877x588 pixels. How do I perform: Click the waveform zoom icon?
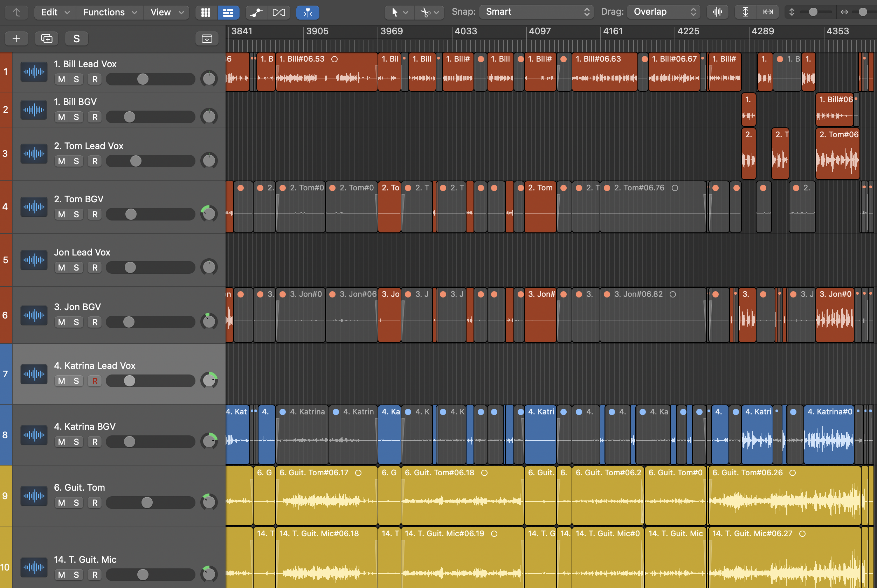point(717,12)
